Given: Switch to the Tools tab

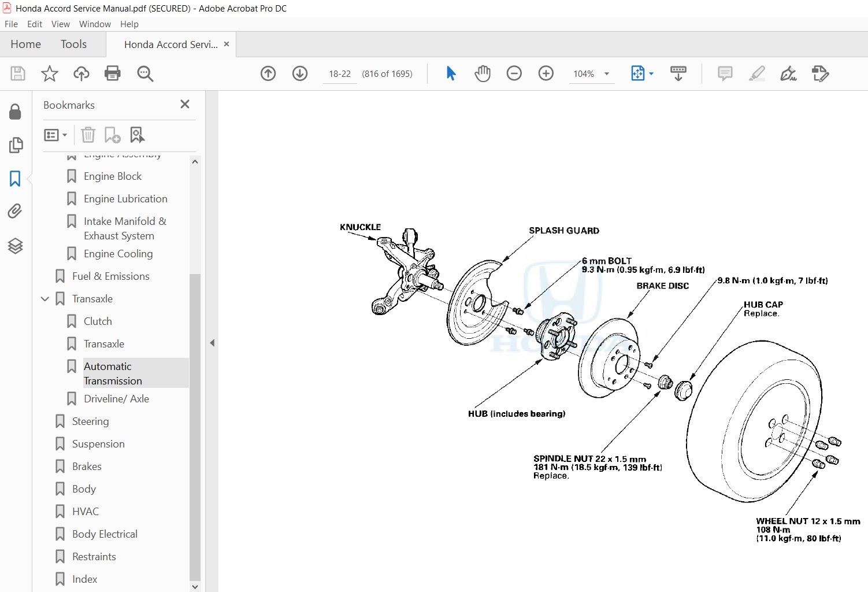Looking at the screenshot, I should click(74, 44).
